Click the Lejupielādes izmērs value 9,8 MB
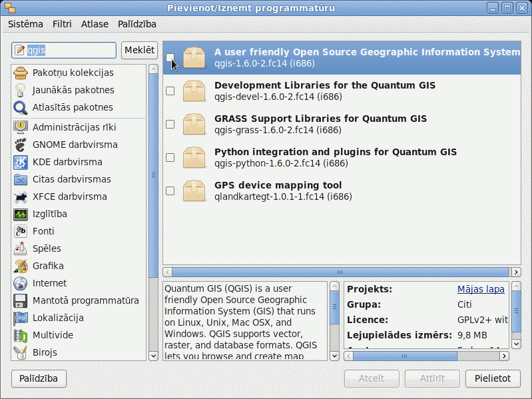 (x=472, y=335)
